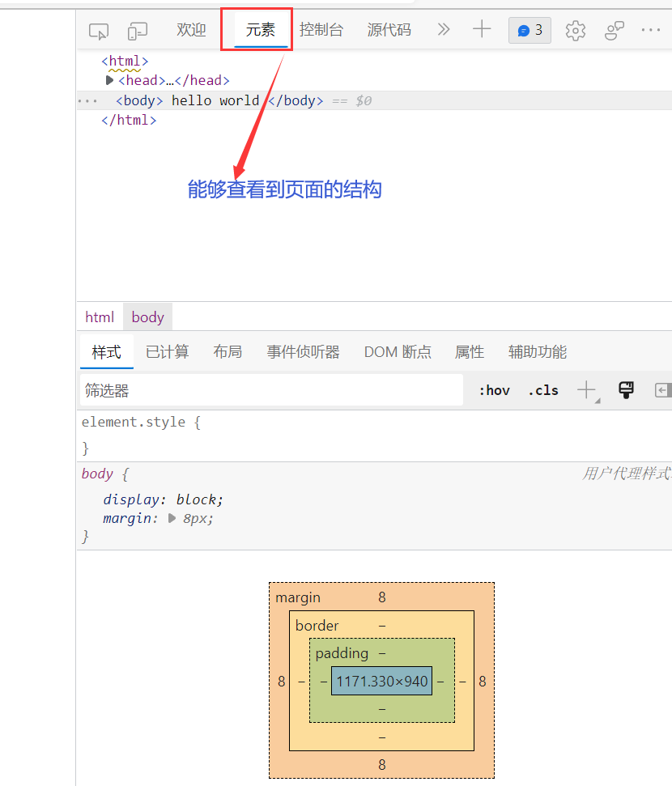
Task: Open the DOM 断点 pane tab
Action: [x=398, y=352]
